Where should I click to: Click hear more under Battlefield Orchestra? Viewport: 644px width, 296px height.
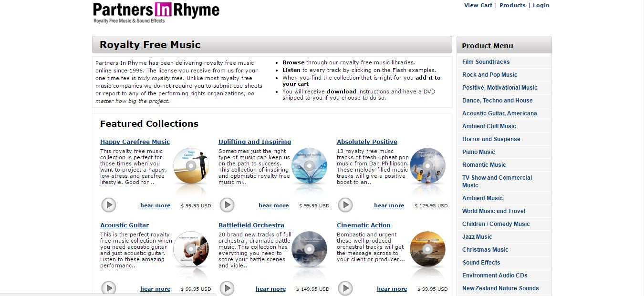coord(270,289)
